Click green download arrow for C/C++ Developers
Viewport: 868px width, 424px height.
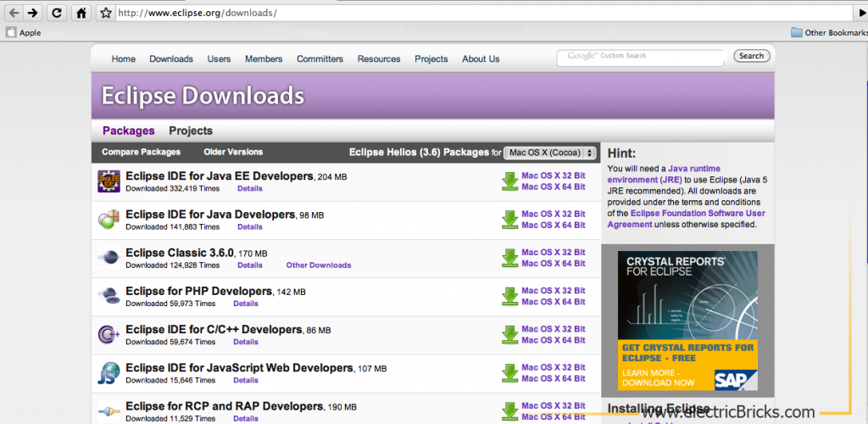pyautogui.click(x=509, y=334)
